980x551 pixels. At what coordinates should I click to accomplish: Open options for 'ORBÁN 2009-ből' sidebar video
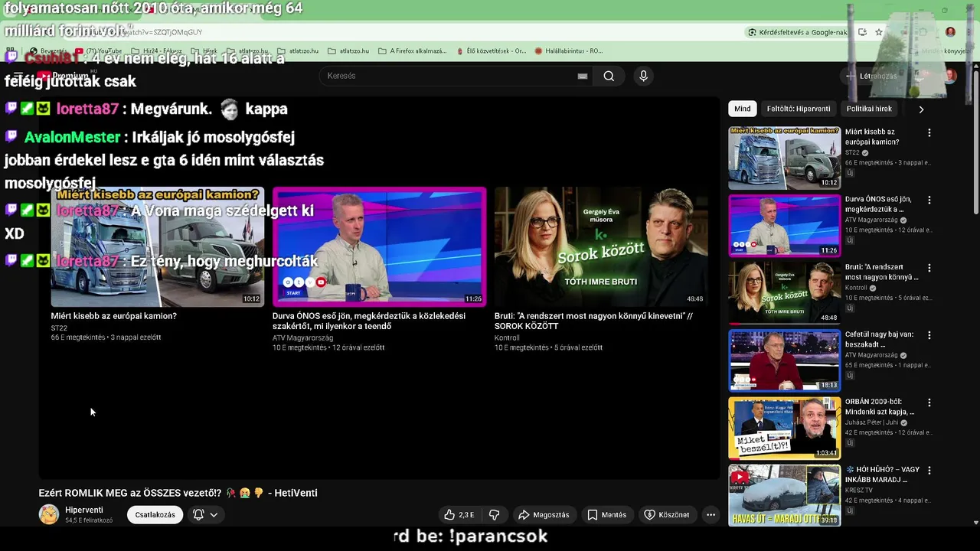tap(929, 403)
